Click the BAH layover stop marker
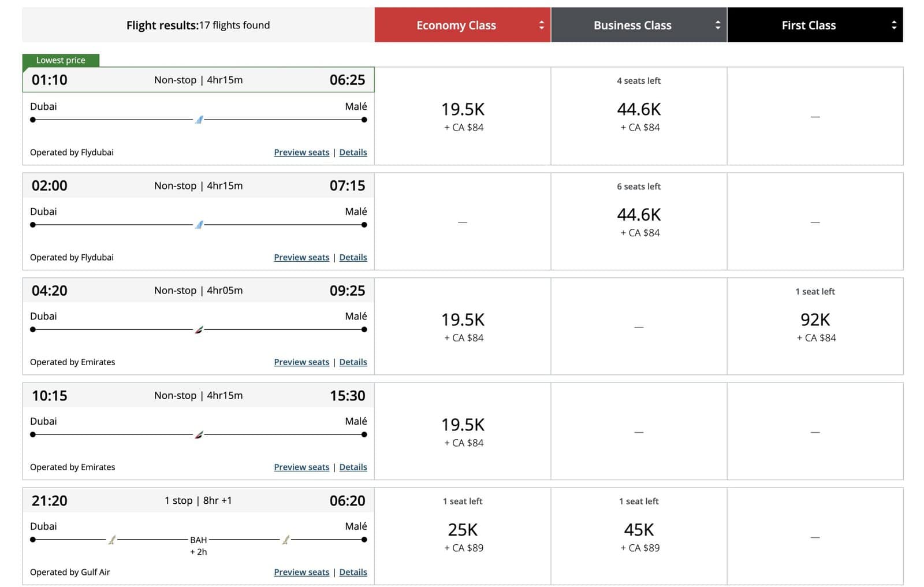Screen dimensions: 924x587 [x=198, y=540]
